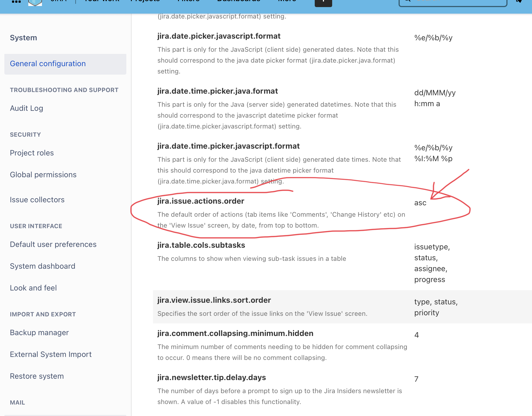Open Global permissions settings
Screen dimensions: 532x416
point(43,175)
